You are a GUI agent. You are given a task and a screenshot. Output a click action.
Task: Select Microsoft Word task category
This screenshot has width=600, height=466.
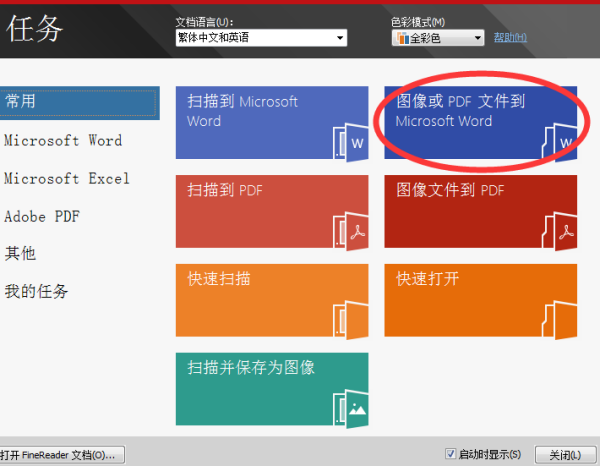click(x=63, y=140)
